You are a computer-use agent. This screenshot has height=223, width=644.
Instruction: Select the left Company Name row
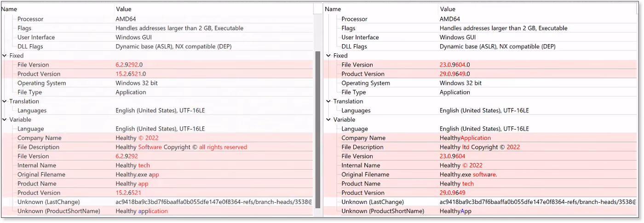pos(157,138)
